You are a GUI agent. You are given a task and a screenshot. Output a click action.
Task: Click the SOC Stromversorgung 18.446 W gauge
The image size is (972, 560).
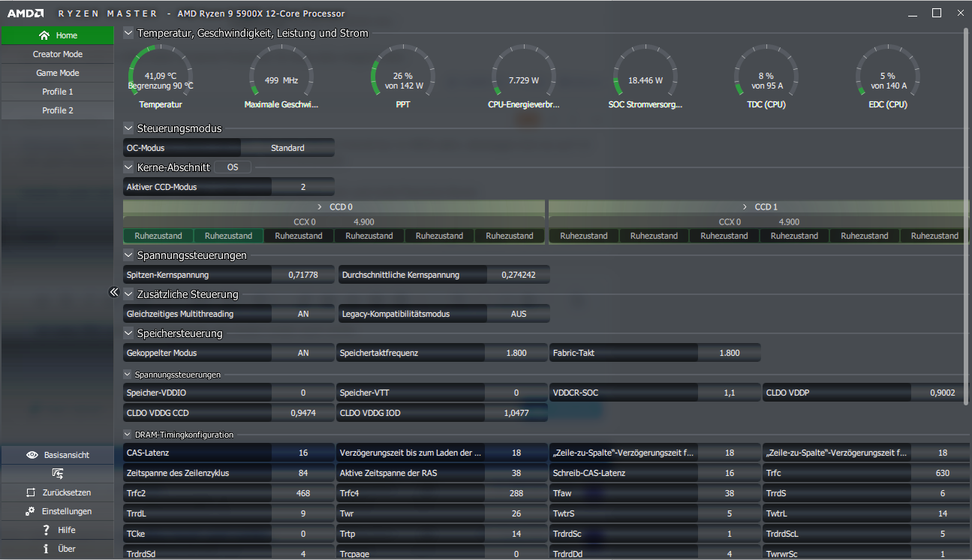pos(645,77)
